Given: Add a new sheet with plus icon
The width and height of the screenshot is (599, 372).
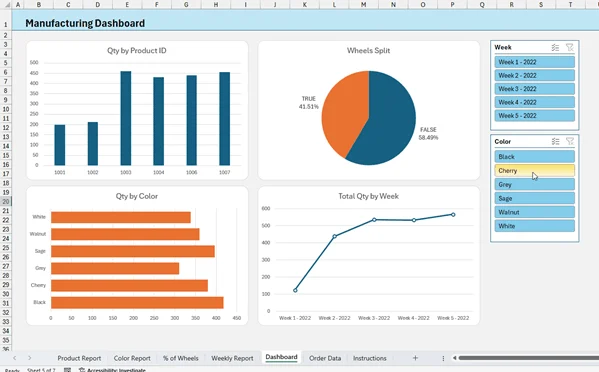Looking at the screenshot, I should pyautogui.click(x=415, y=358).
